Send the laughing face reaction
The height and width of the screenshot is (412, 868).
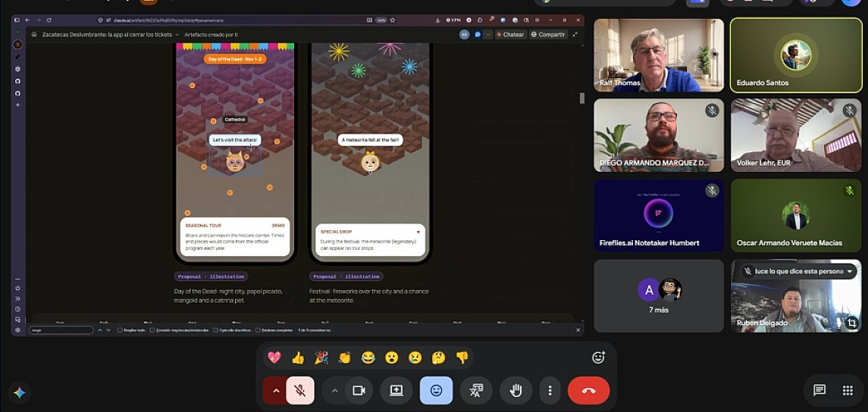click(368, 357)
